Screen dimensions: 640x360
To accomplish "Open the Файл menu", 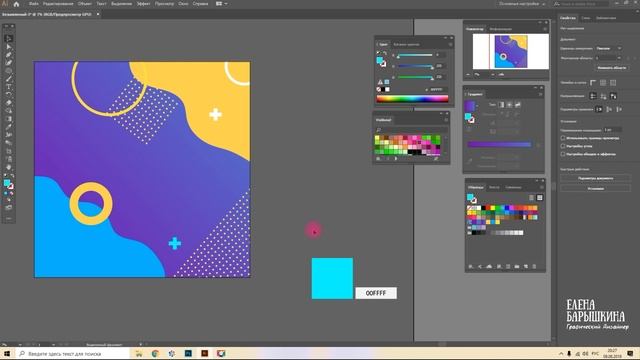I will click(x=33, y=4).
